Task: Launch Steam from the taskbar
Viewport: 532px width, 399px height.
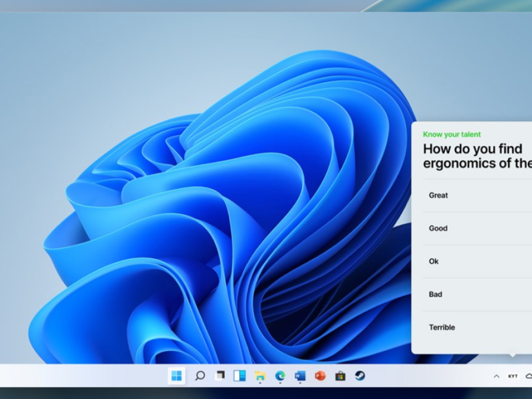Action: [x=360, y=376]
